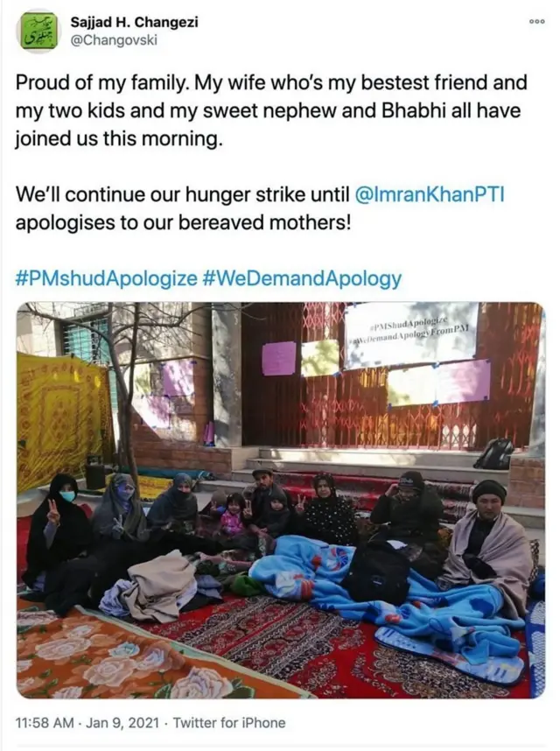This screenshot has width=560, height=751.
Task: Click the black backpack on the steps
Action: pyautogui.click(x=494, y=453)
